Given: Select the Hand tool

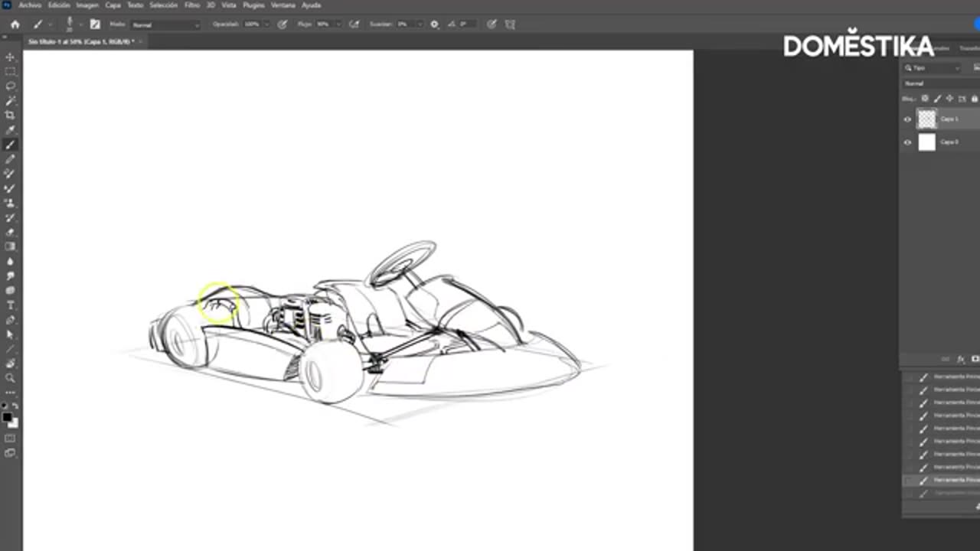Looking at the screenshot, I should pyautogui.click(x=10, y=364).
